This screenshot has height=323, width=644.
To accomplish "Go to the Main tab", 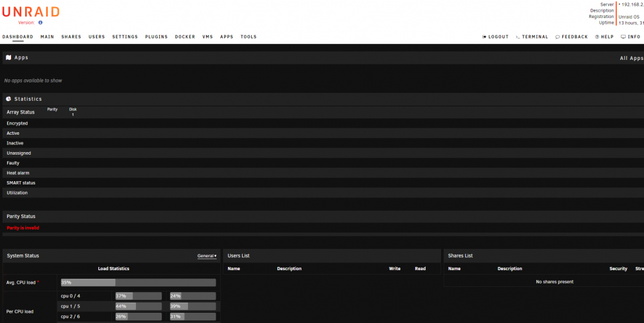I will coord(47,37).
